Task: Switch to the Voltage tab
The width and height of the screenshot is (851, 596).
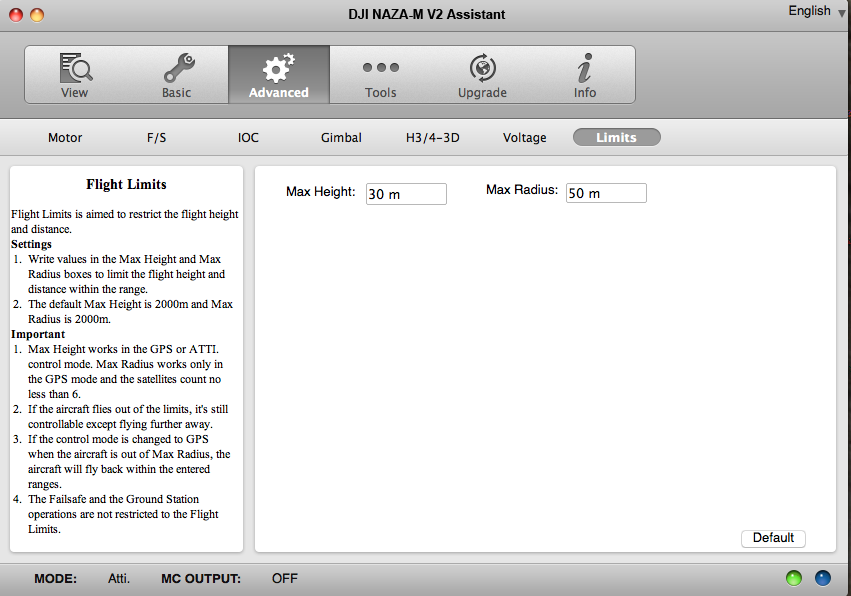Action: pos(524,138)
